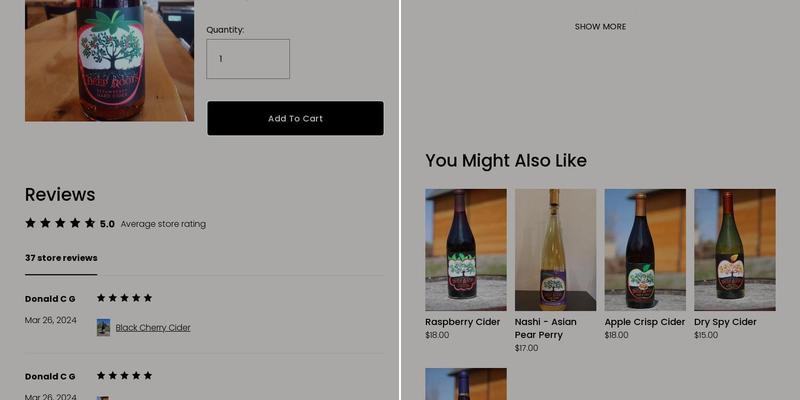Viewport: 800px width, 400px height.
Task: Click the first Donald C G reviewer name
Action: click(x=50, y=299)
